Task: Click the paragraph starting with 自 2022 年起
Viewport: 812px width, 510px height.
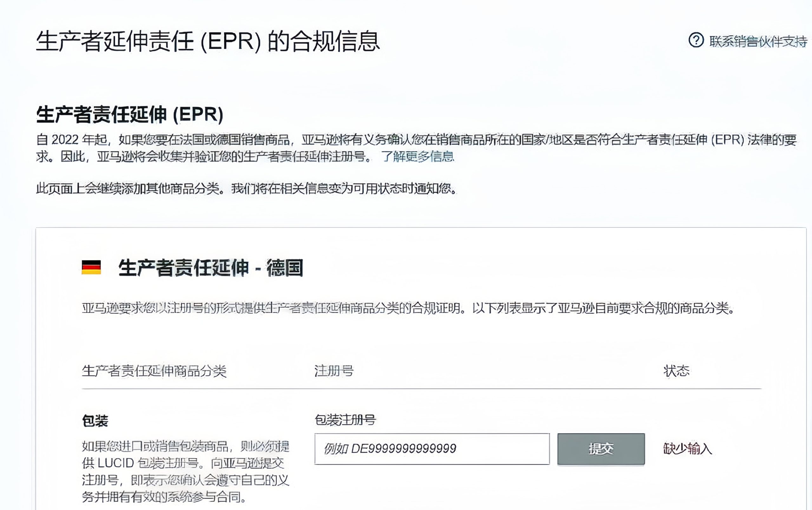Action: click(416, 148)
